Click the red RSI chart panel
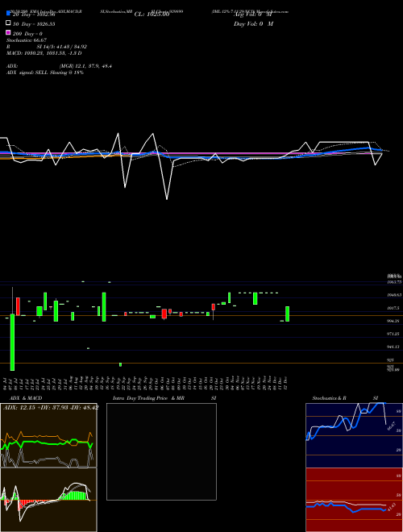Screen dimensions: 403x532 (x=354, y=500)
